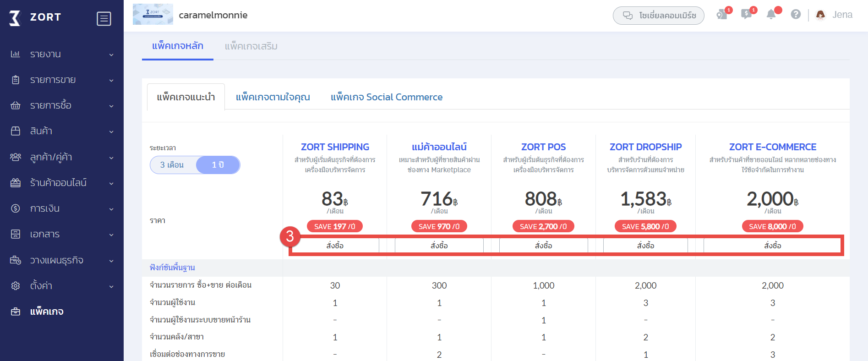Select the แพ็คเกจตามใจคุณ tab

(273, 97)
